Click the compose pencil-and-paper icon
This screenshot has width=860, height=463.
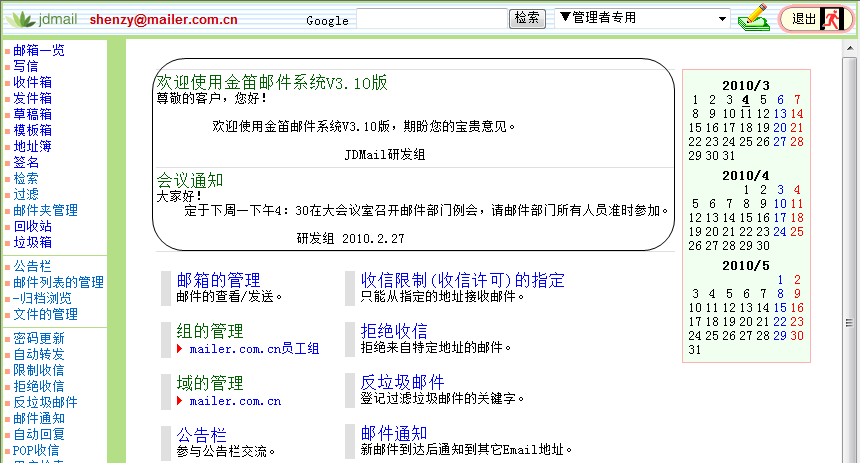click(754, 18)
